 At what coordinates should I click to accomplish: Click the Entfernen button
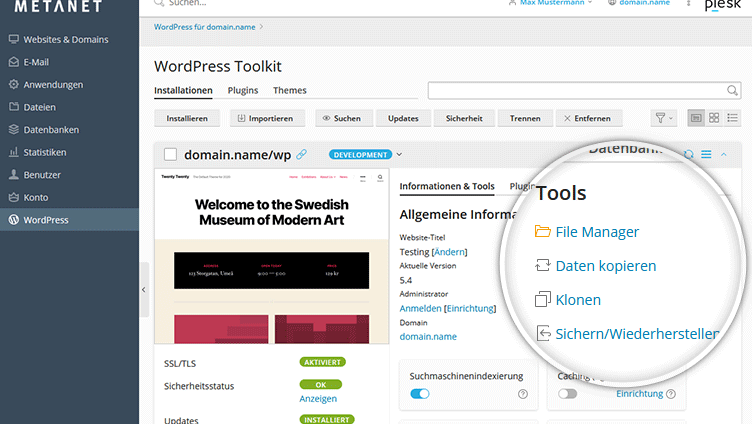[x=589, y=118]
